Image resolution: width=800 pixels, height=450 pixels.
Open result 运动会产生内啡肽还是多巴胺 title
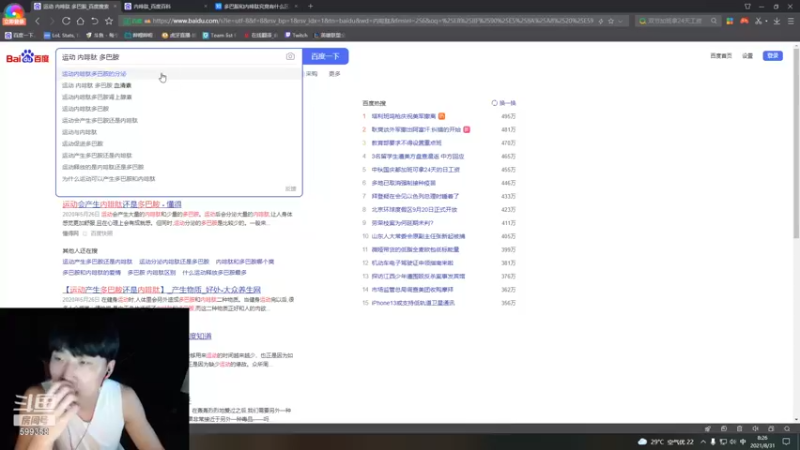(x=122, y=204)
